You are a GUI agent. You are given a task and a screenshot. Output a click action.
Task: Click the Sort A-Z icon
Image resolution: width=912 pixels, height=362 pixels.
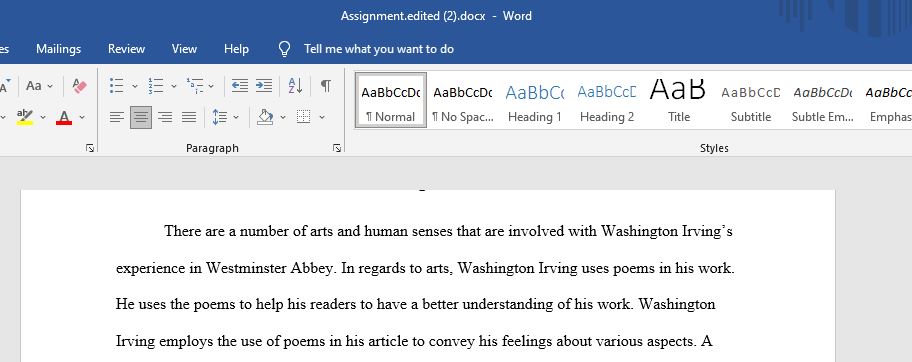click(x=295, y=86)
